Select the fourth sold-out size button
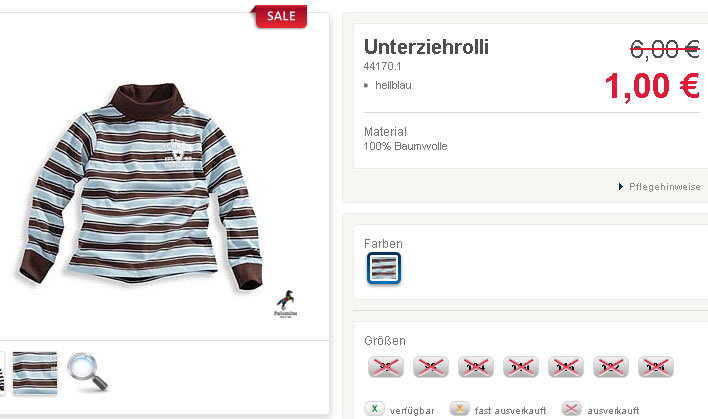Viewport: 708px width, 419px height. [x=520, y=366]
